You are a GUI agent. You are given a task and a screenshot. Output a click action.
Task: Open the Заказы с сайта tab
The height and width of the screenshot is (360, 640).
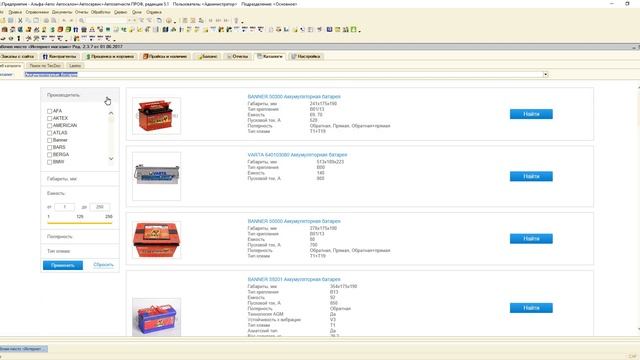pyautogui.click(x=18, y=56)
